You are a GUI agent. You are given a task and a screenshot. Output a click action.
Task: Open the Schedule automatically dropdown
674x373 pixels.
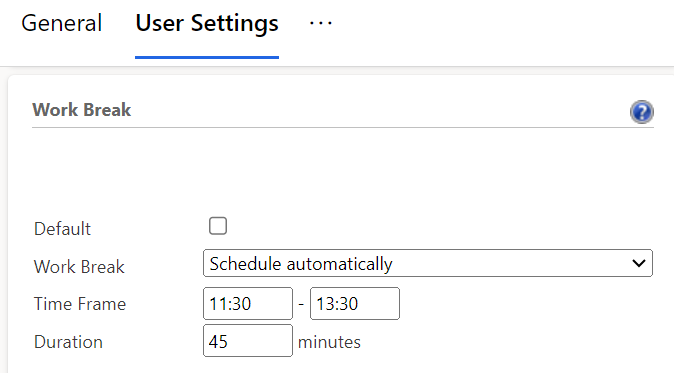click(428, 263)
